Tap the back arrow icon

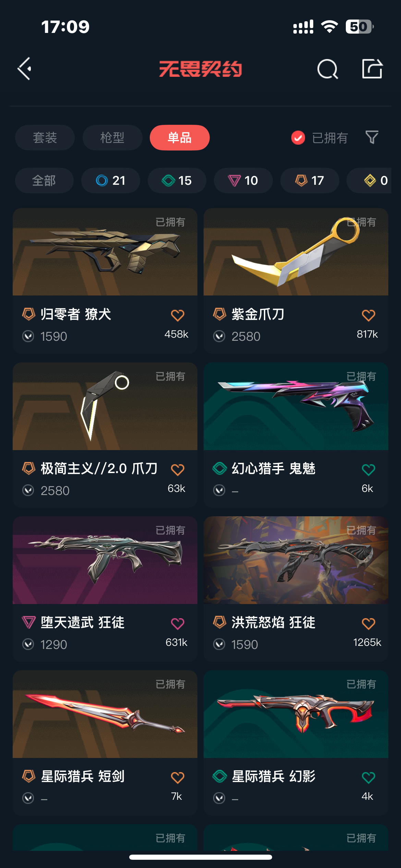click(x=25, y=69)
